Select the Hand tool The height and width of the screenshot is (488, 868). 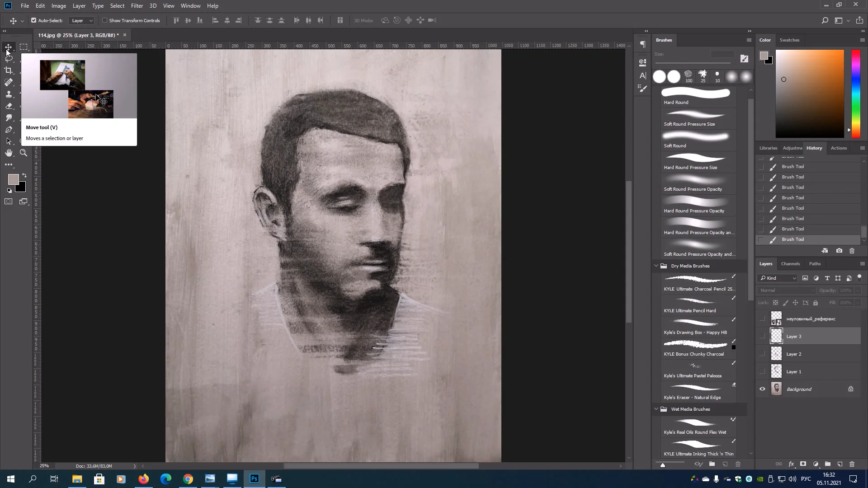(x=9, y=153)
